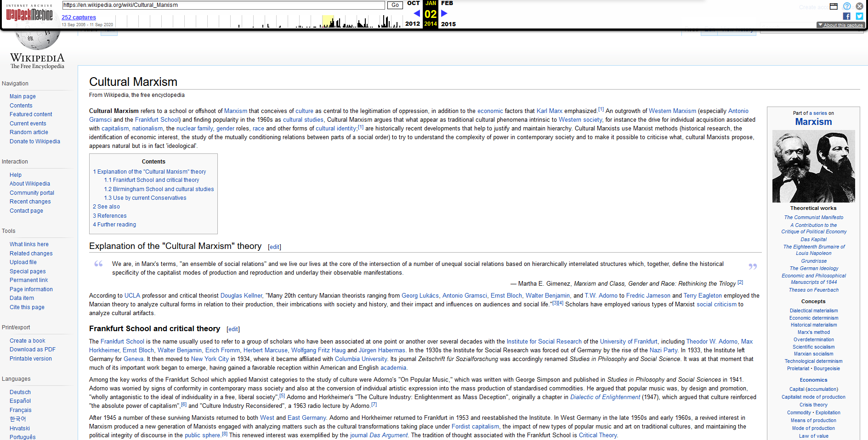The image size is (868, 440).
Task: Open Columbia University link
Action: click(x=361, y=359)
